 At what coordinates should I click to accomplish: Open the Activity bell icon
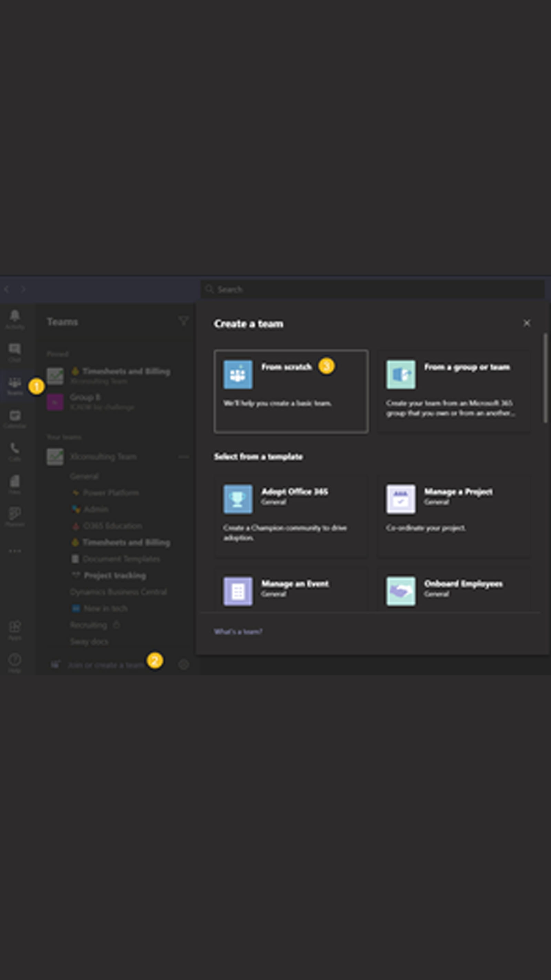point(15,318)
